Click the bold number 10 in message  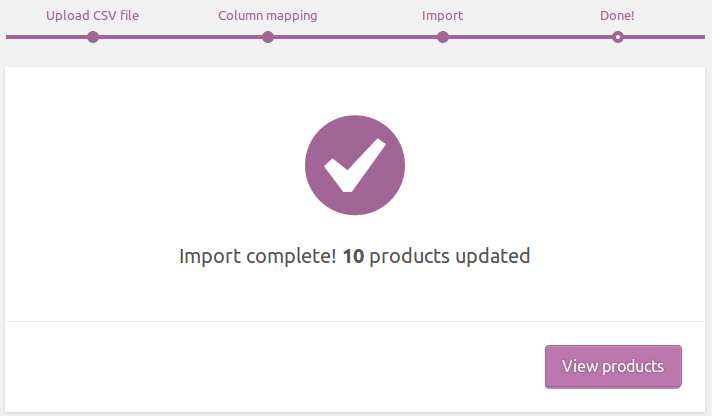(x=352, y=256)
